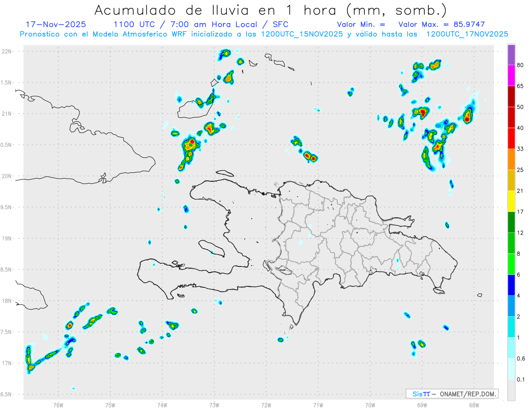Click the dark red swatch between 50 and 65
Viewport: 532px width, 411px height.
(x=511, y=96)
